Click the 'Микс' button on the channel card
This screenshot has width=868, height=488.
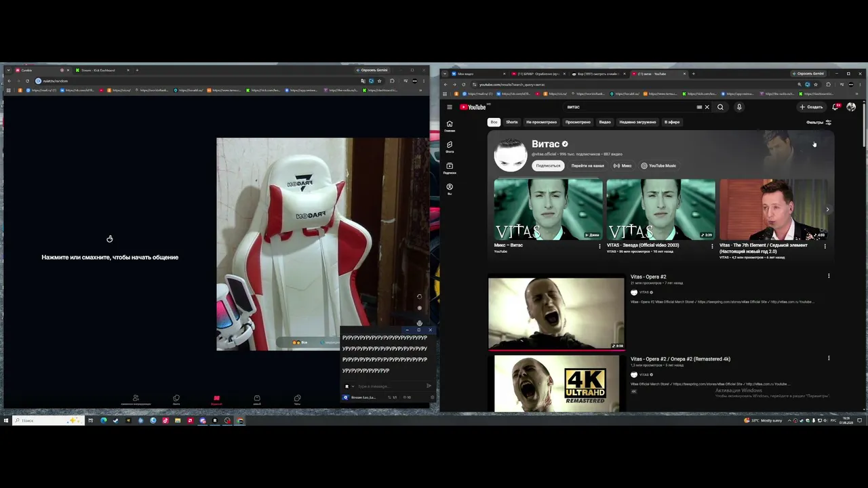click(x=623, y=165)
